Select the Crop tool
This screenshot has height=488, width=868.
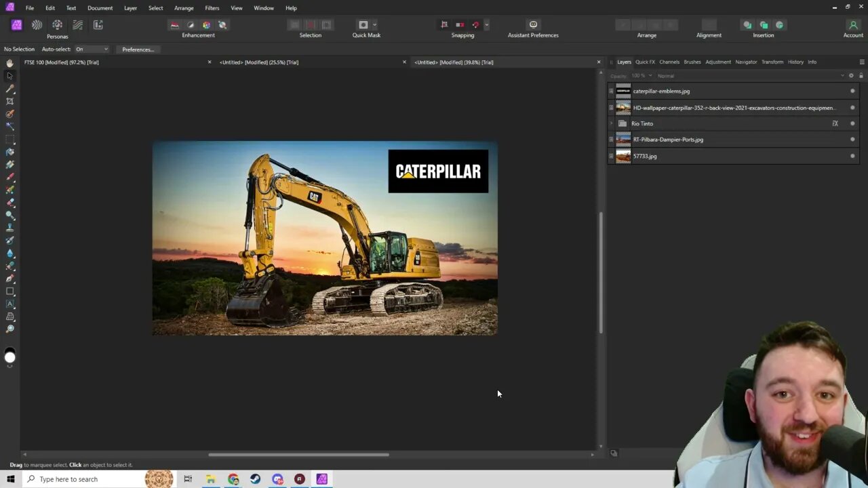[x=9, y=101]
